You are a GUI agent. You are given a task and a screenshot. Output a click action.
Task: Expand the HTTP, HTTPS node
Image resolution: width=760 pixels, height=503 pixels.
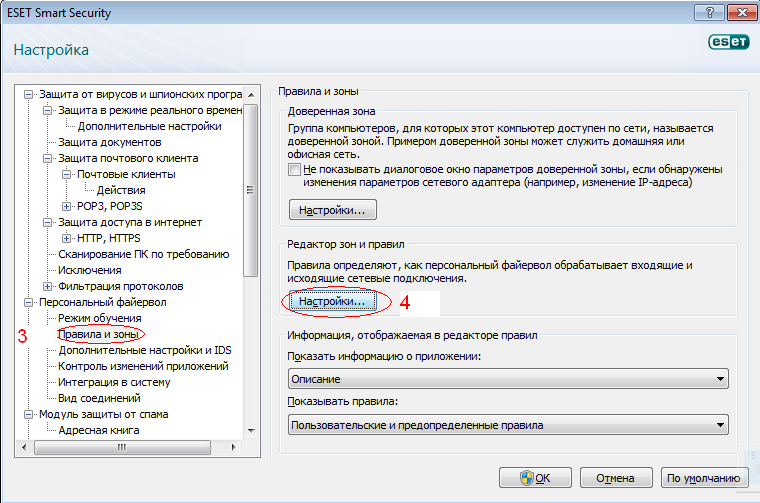66,238
